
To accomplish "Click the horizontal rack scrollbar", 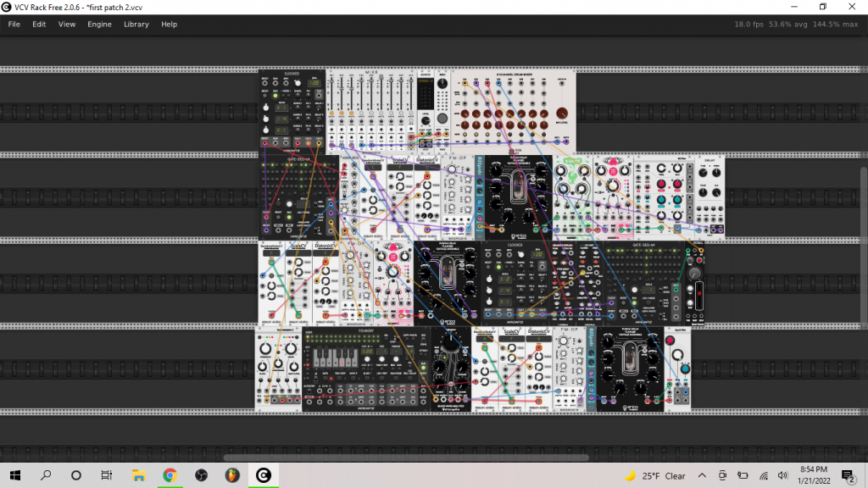I will [x=406, y=457].
